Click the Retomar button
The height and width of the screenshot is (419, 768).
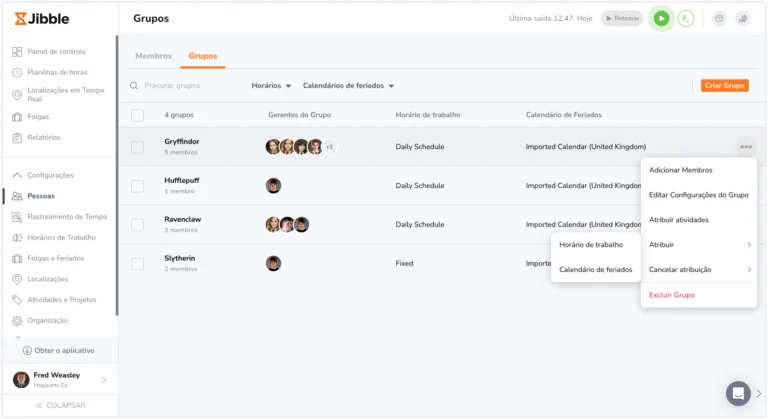(x=622, y=19)
